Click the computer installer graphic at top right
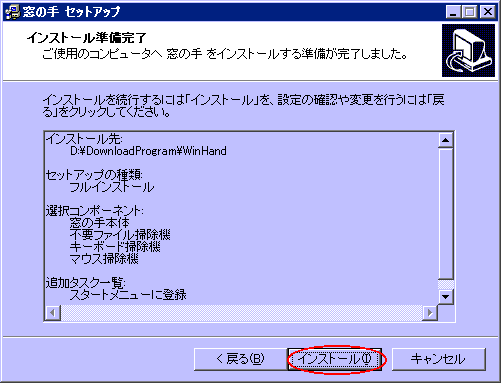 pos(468,50)
